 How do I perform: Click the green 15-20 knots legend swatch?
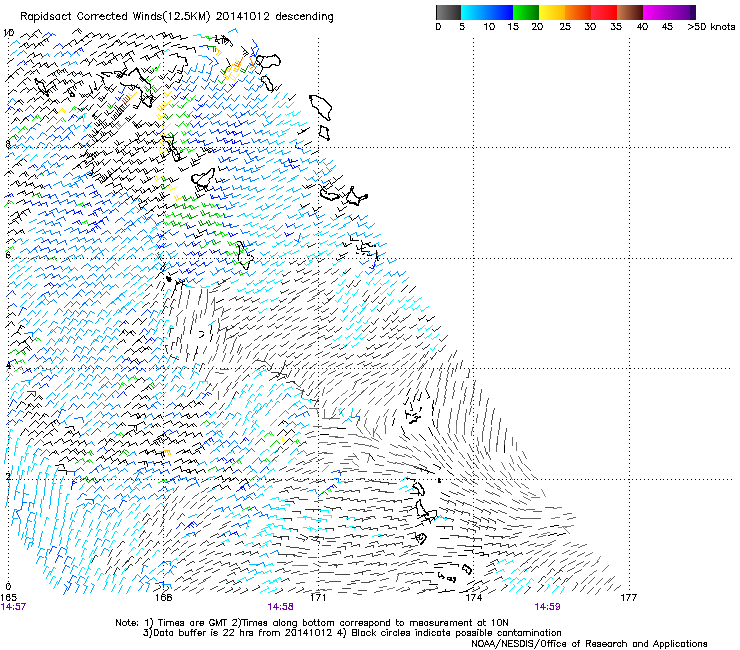[x=526, y=12]
